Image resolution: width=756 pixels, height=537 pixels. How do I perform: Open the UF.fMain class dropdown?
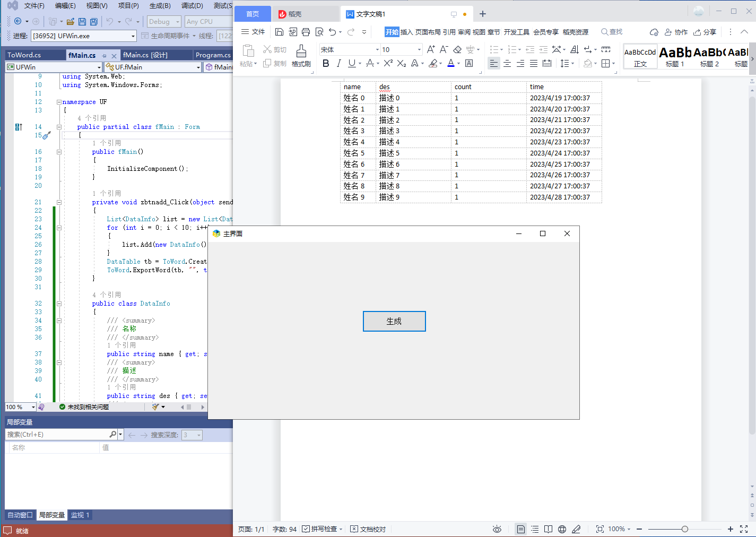[x=198, y=67]
